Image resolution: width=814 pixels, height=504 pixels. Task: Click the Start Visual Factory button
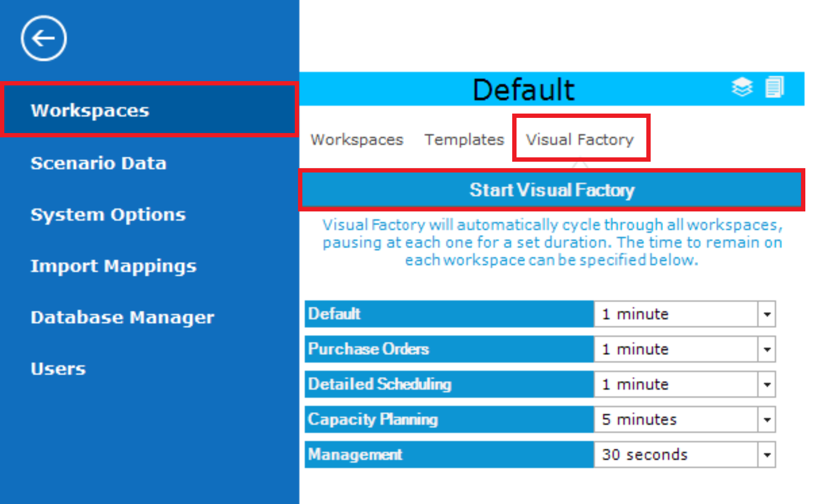coord(552,190)
